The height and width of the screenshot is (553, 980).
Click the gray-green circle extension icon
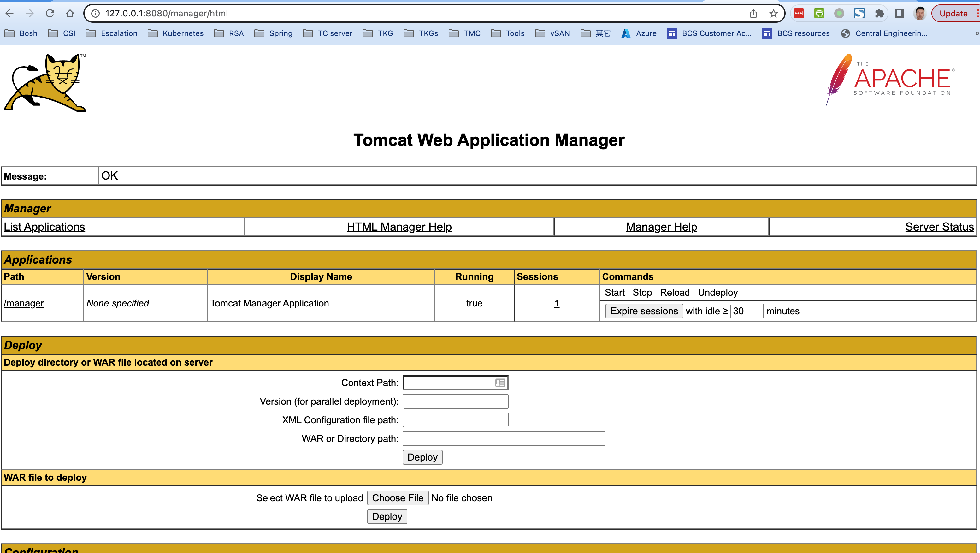coord(839,13)
